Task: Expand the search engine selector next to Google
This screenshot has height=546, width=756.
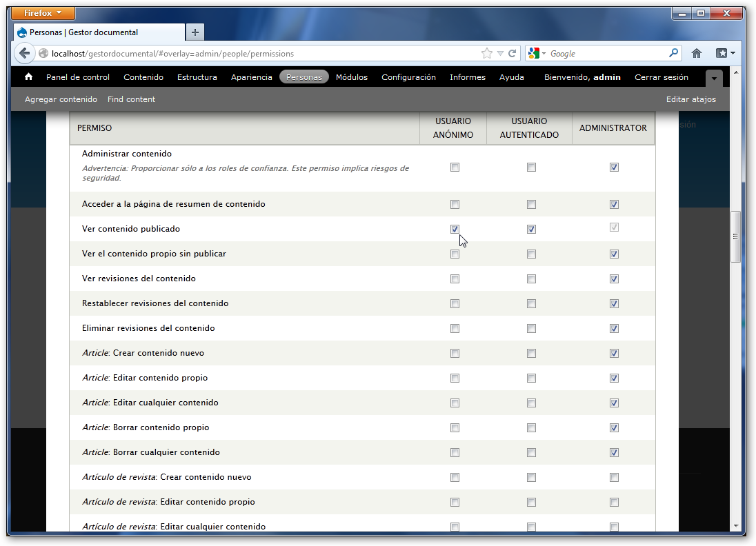Action: pyautogui.click(x=537, y=54)
